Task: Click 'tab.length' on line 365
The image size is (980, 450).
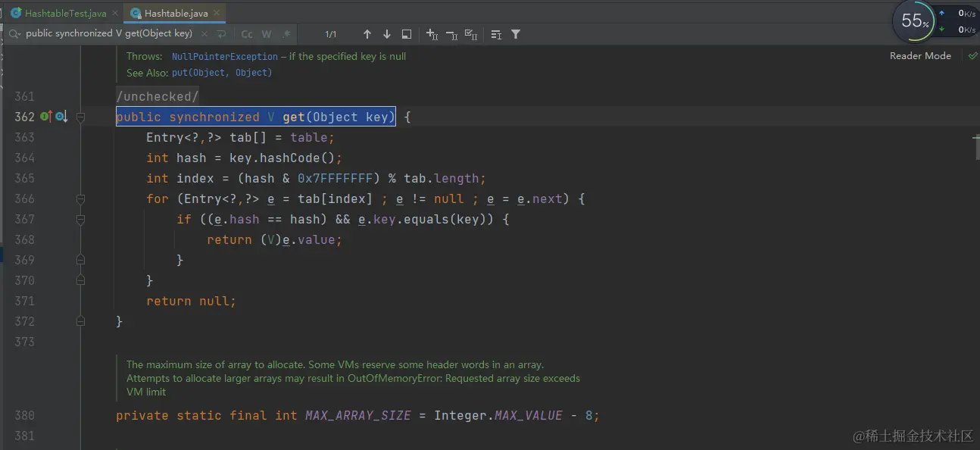Action: pyautogui.click(x=442, y=178)
